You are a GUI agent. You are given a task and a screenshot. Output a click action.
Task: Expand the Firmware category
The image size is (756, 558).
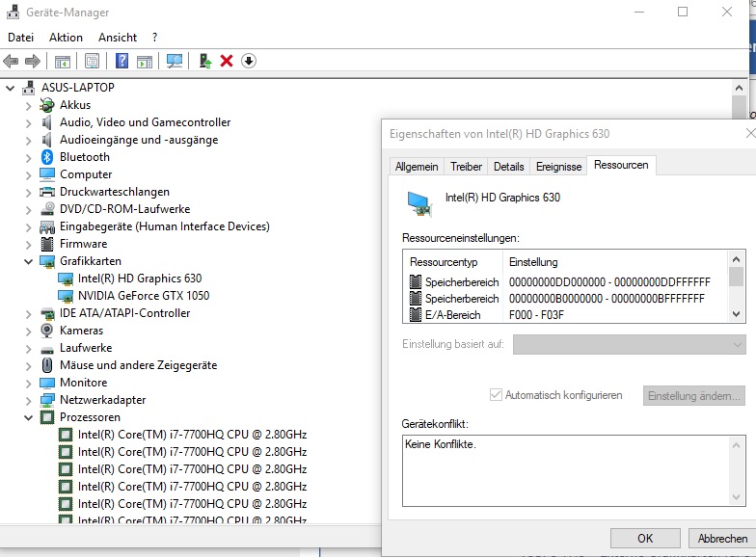point(29,245)
